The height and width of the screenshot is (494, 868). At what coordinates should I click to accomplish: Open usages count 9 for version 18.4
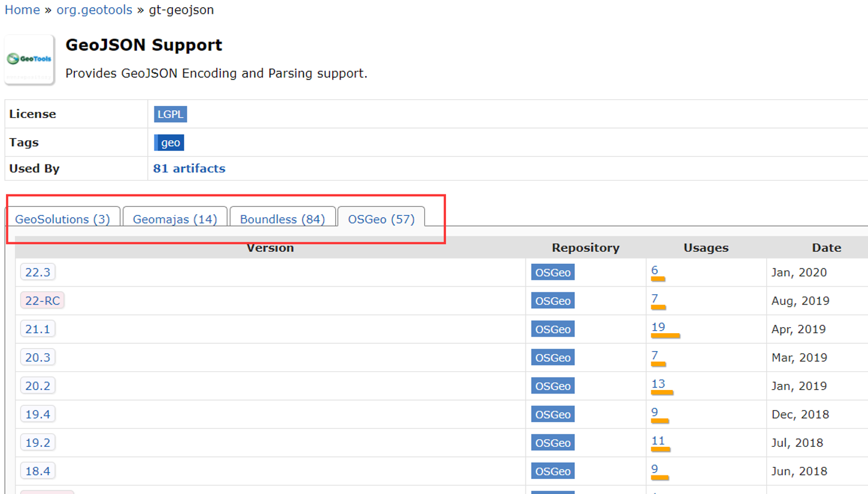tap(655, 469)
